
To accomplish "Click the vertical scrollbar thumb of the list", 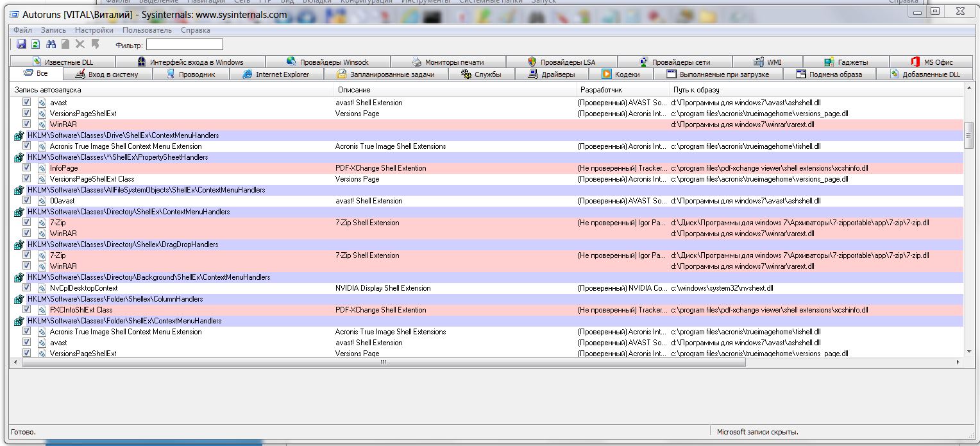I will click(968, 135).
